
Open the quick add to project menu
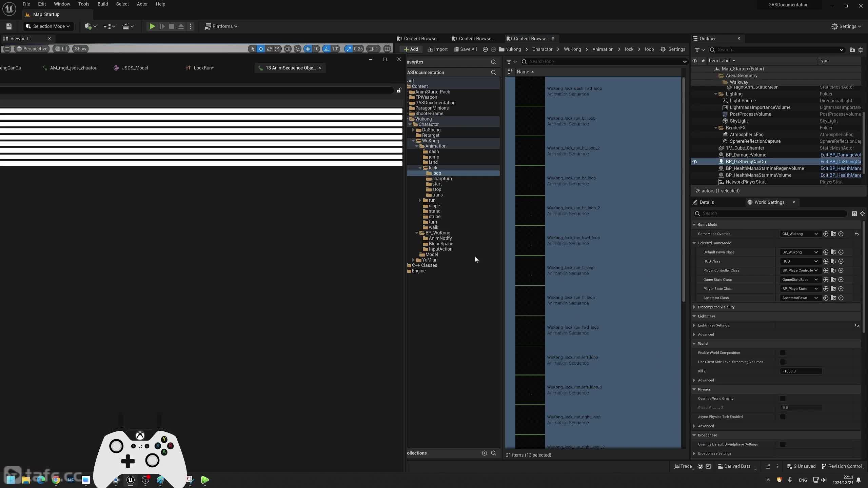(91, 26)
